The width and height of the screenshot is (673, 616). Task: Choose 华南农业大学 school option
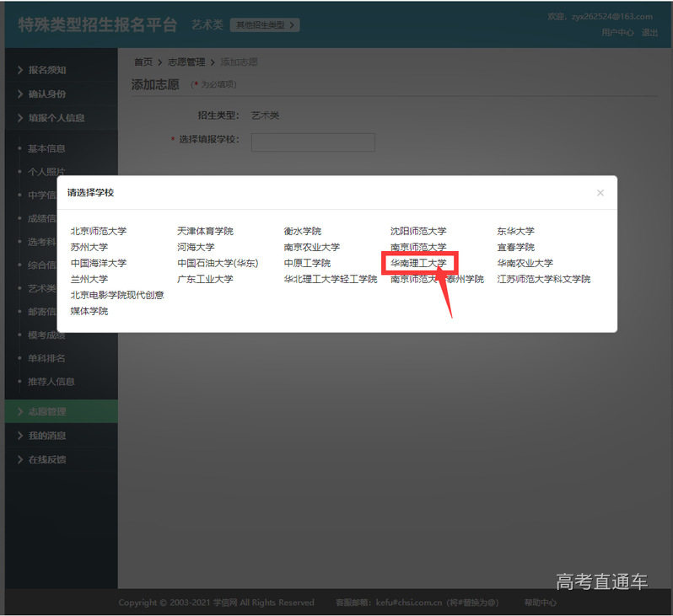(x=525, y=263)
